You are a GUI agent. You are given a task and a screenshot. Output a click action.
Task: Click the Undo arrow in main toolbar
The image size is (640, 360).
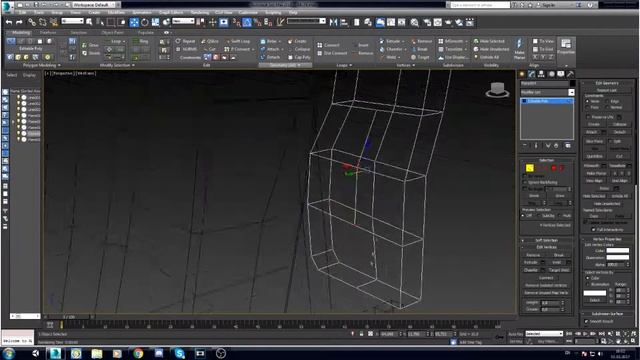click(9, 22)
